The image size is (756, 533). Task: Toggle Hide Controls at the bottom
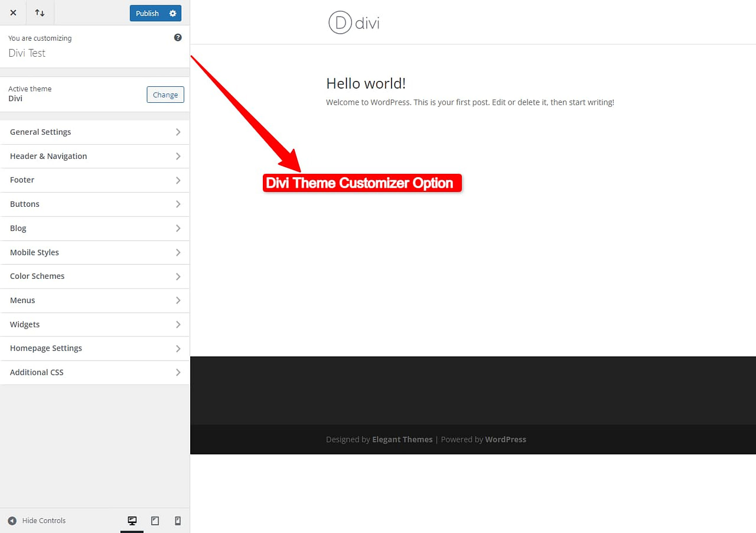[x=37, y=521]
